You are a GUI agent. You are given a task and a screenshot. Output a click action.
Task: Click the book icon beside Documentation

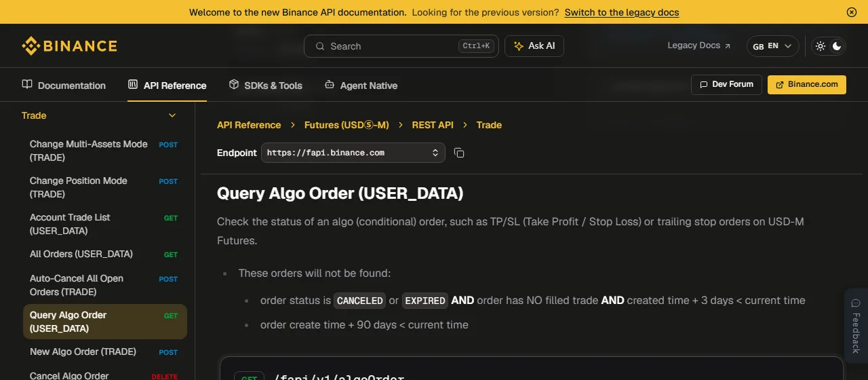pos(27,85)
